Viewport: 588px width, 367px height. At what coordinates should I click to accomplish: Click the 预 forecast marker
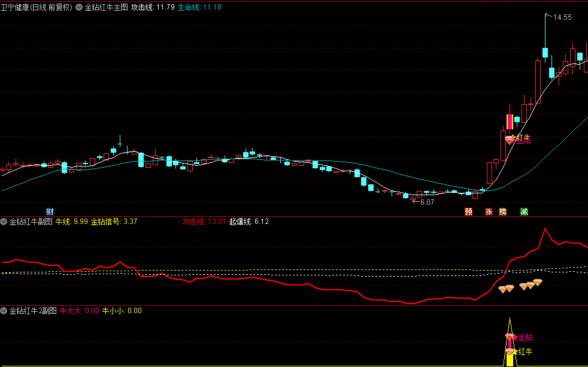pyautogui.click(x=469, y=212)
